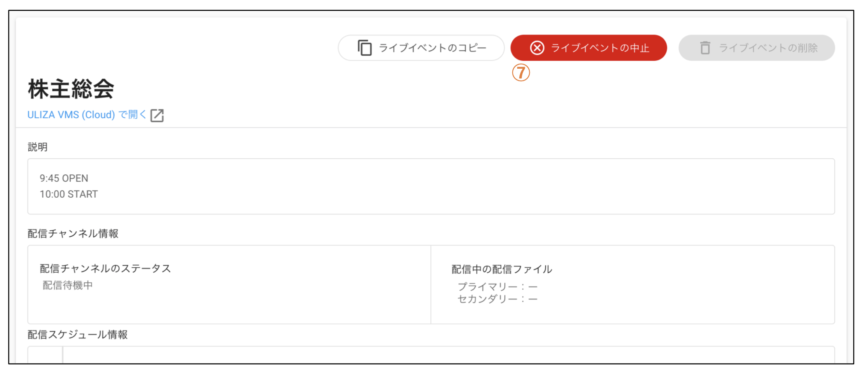
Task: Click the 配信待機中 status value
Action: [x=68, y=285]
